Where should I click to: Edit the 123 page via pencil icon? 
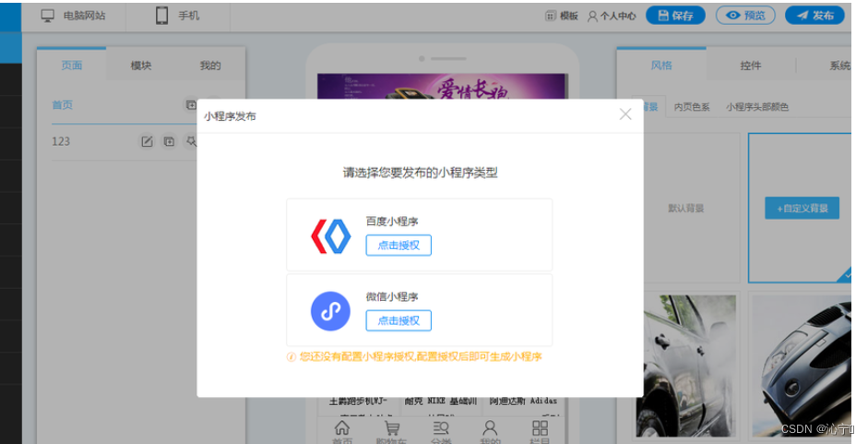pyautogui.click(x=147, y=142)
